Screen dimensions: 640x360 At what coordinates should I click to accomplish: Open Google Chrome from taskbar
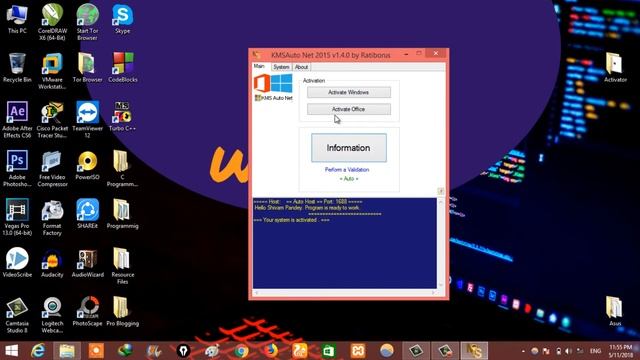[241, 351]
